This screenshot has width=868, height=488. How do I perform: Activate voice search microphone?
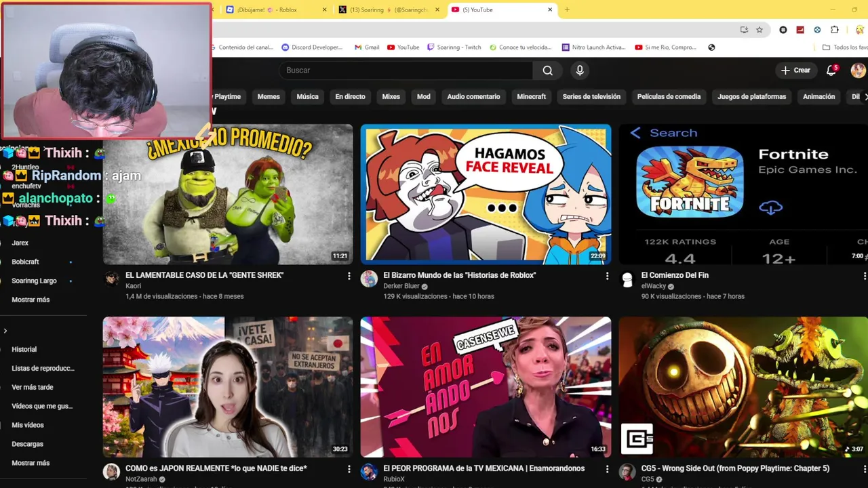[580, 70]
